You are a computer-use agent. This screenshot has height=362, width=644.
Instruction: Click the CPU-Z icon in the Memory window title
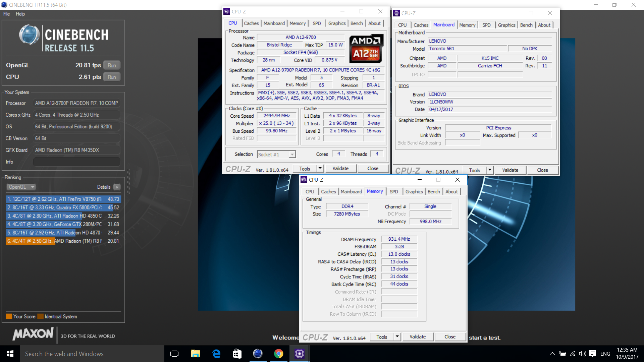tap(304, 180)
